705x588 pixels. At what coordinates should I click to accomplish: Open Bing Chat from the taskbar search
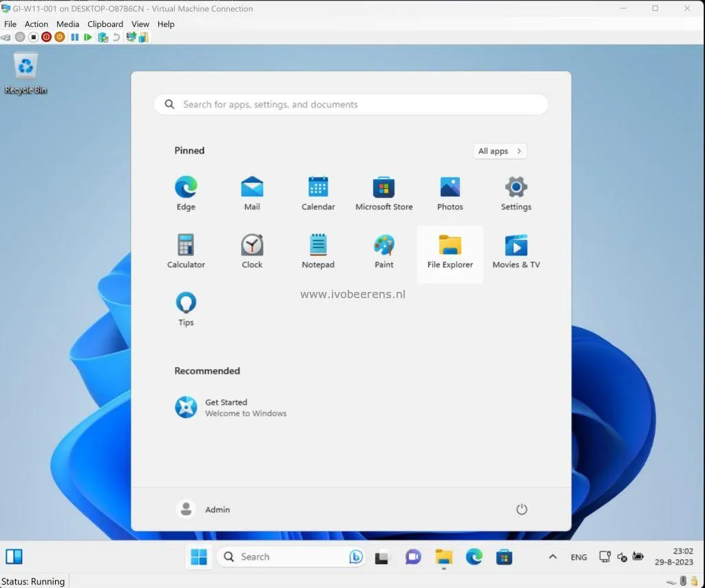pos(356,557)
